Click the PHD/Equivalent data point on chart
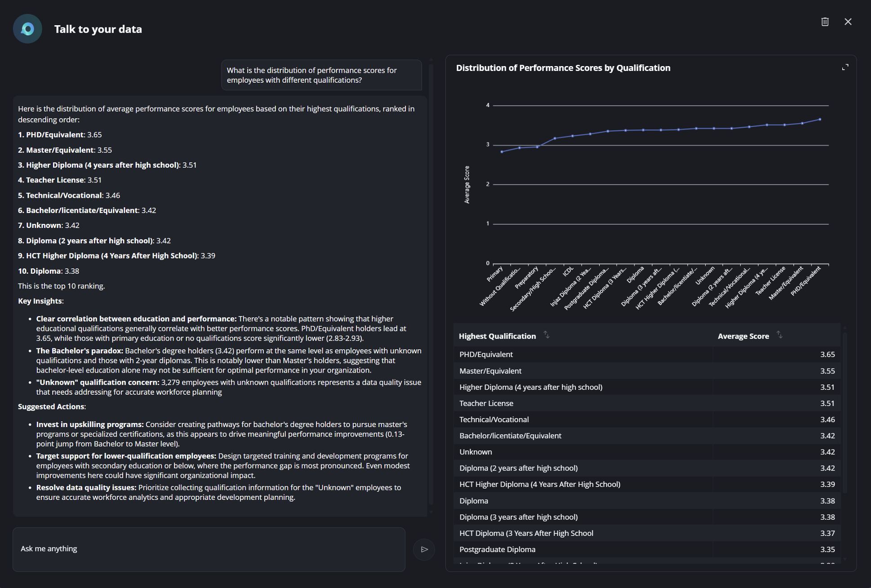 [820, 120]
